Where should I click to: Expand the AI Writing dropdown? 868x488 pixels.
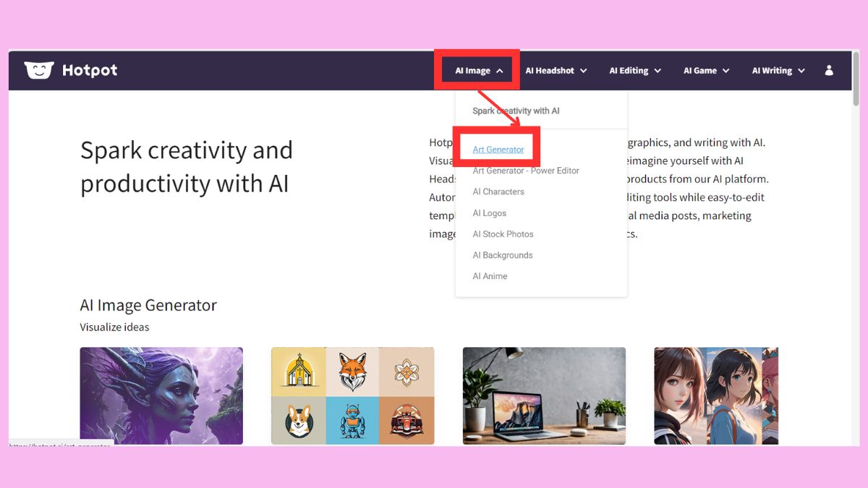click(x=778, y=71)
